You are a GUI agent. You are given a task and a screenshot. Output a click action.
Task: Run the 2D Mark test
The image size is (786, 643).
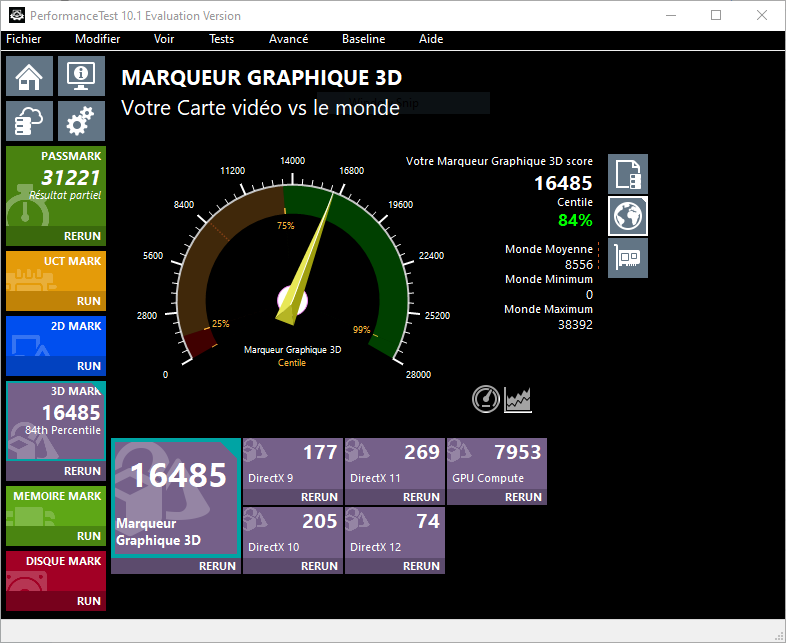pos(89,366)
